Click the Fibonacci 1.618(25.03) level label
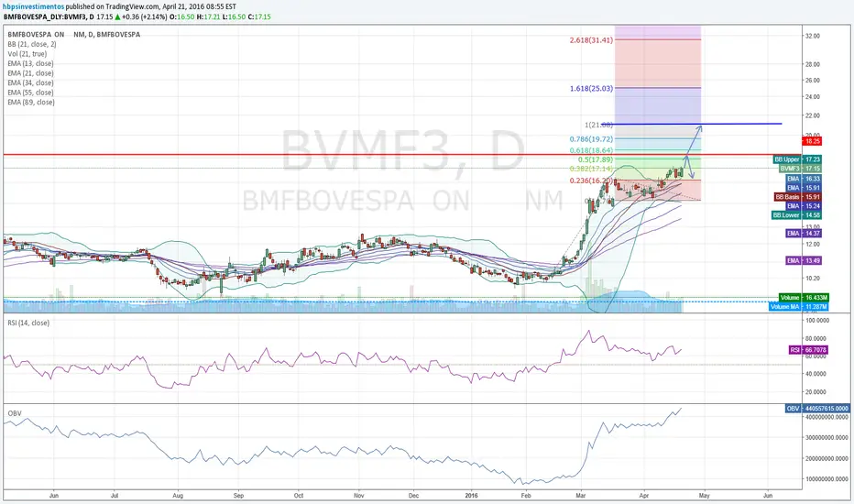The height and width of the screenshot is (504, 854). pos(591,88)
